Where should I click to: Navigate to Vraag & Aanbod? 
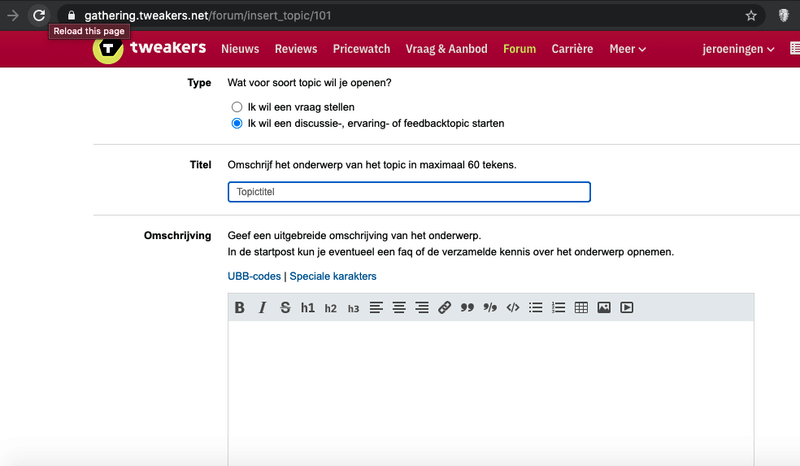(446, 49)
